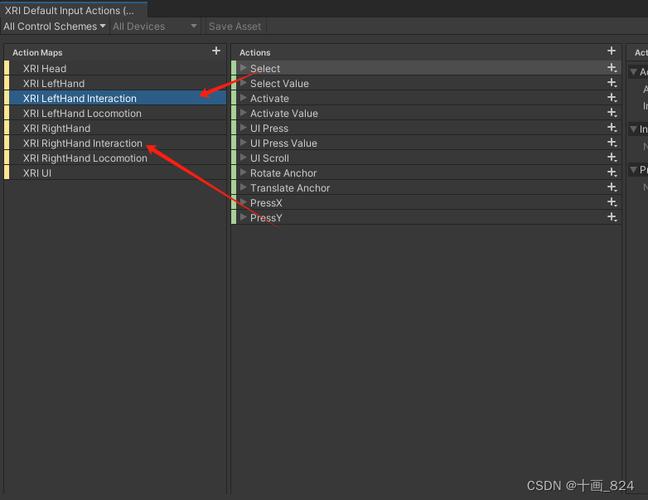Select XRI LeftHand Interaction action map
Viewport: 648px width, 500px height.
tap(115, 98)
